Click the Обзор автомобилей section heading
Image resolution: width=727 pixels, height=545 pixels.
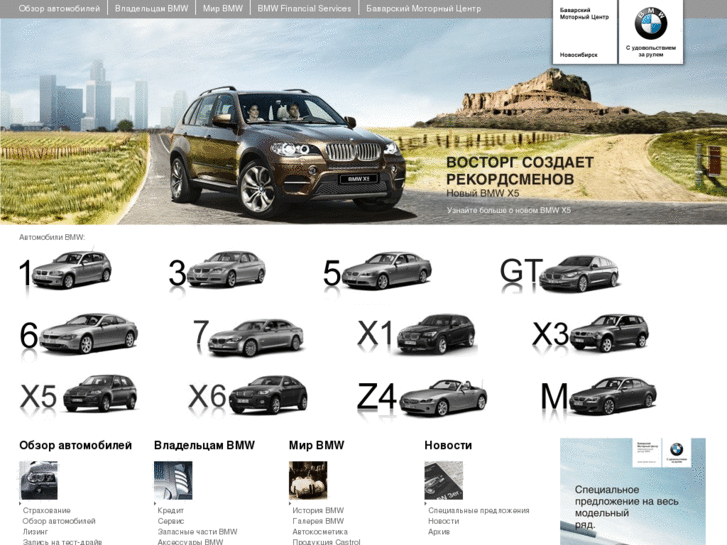coord(76,445)
